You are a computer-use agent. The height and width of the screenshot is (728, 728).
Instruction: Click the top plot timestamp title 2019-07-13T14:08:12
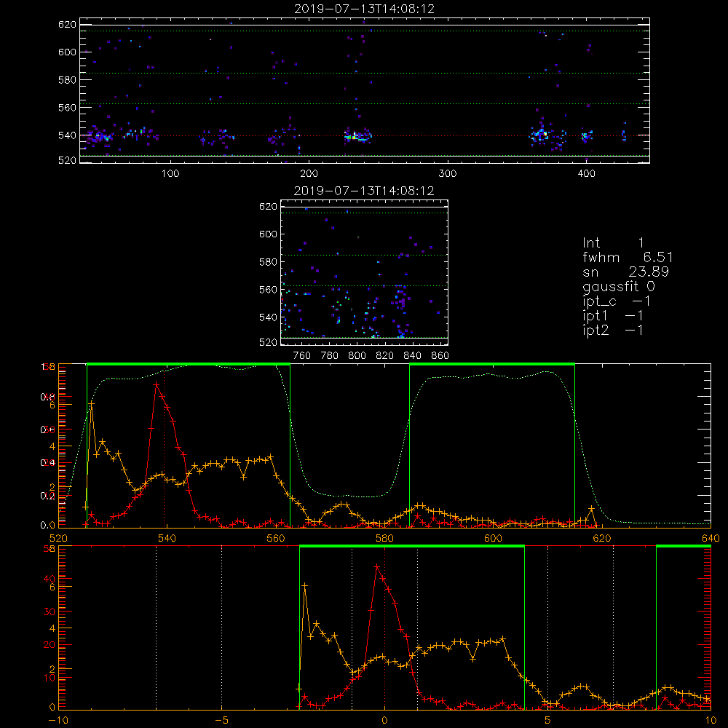tap(364, 9)
